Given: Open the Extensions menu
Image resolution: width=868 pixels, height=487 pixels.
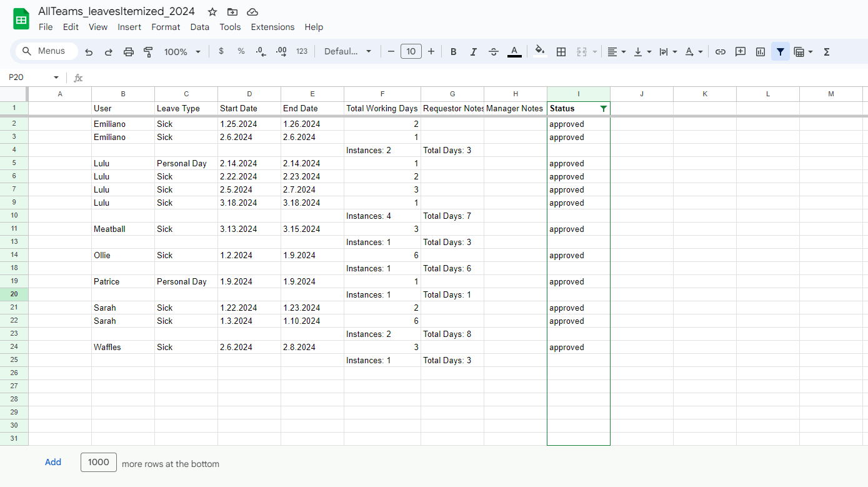Looking at the screenshot, I should (x=272, y=27).
